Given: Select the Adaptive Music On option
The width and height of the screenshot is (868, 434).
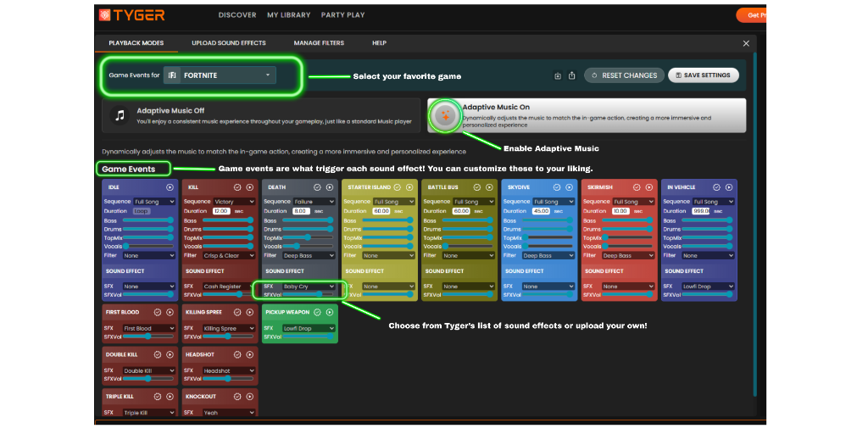Looking at the screenshot, I should pyautogui.click(x=587, y=115).
